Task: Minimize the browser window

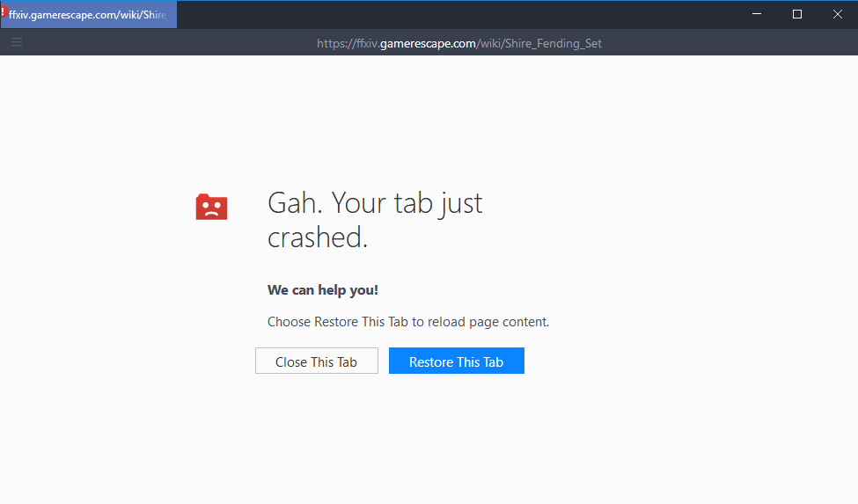Action: (757, 14)
